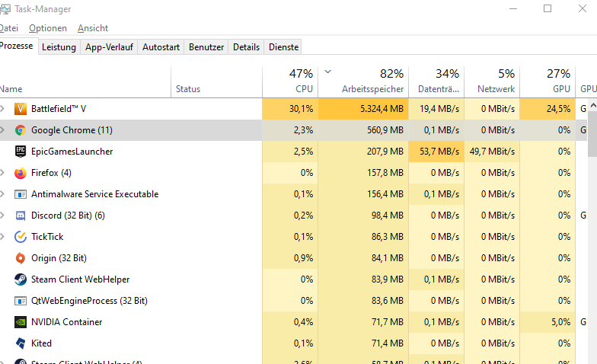This screenshot has width=597, height=364.
Task: Click the Steam Client WebHelper icon
Action: click(x=20, y=279)
